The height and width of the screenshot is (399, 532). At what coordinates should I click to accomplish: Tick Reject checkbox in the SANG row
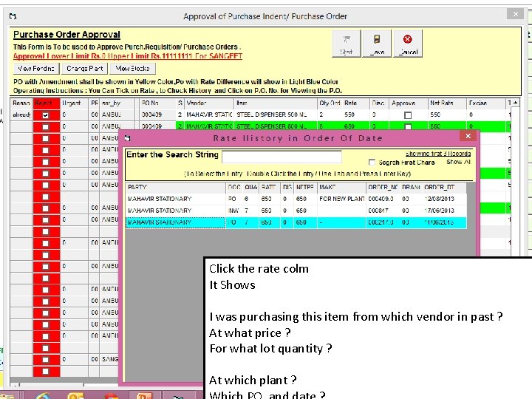coord(46,360)
